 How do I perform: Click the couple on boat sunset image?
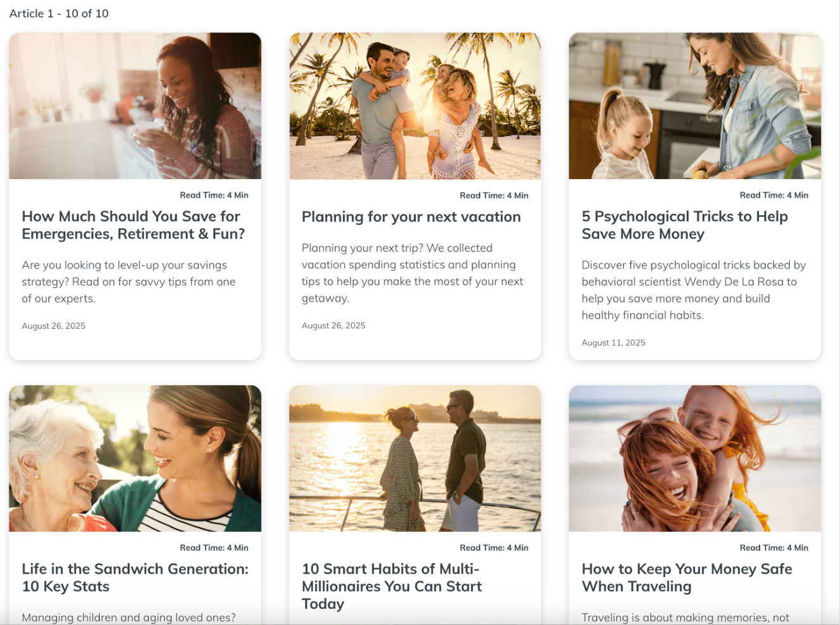coord(415,458)
